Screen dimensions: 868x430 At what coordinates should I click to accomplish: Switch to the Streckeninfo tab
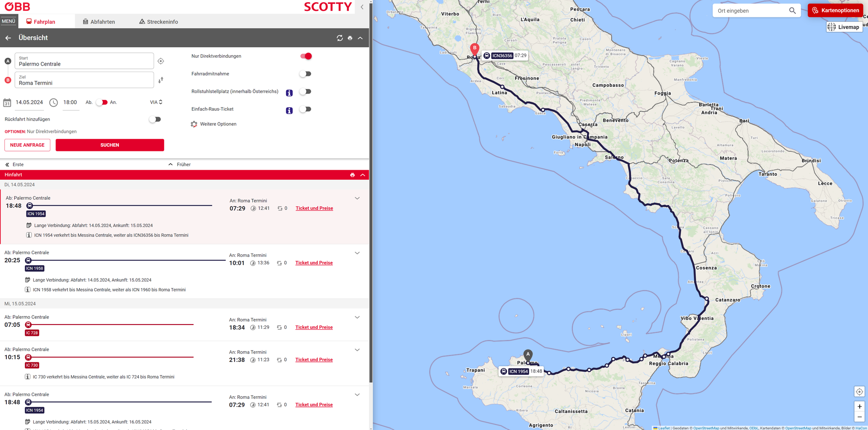point(158,22)
